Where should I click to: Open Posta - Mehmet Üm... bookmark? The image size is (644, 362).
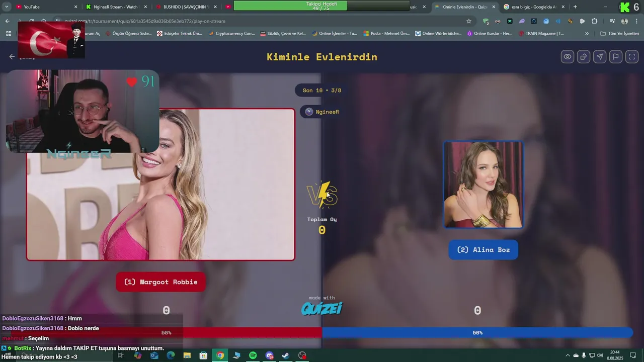click(x=386, y=34)
